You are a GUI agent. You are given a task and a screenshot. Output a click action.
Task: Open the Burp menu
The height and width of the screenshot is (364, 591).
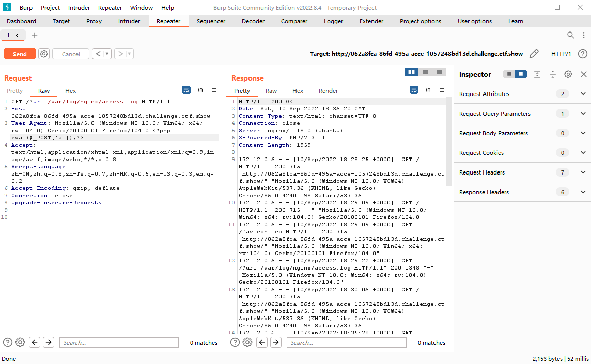point(26,8)
